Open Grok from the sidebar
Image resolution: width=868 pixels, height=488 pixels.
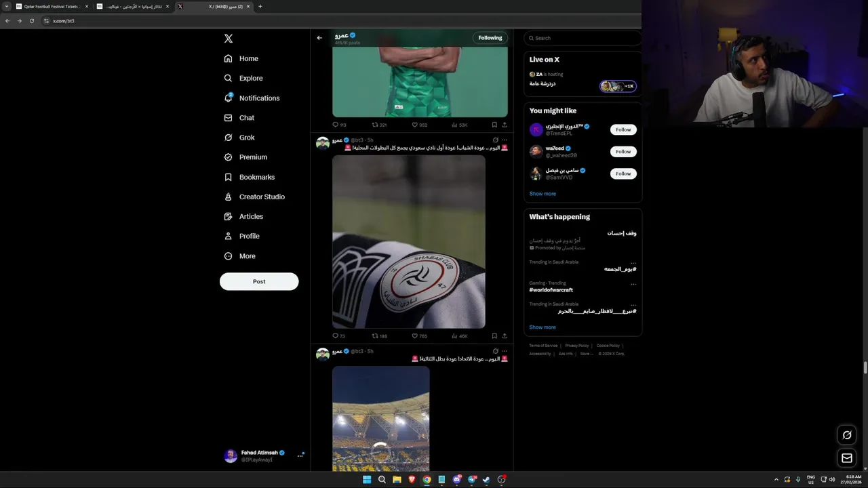pos(239,138)
